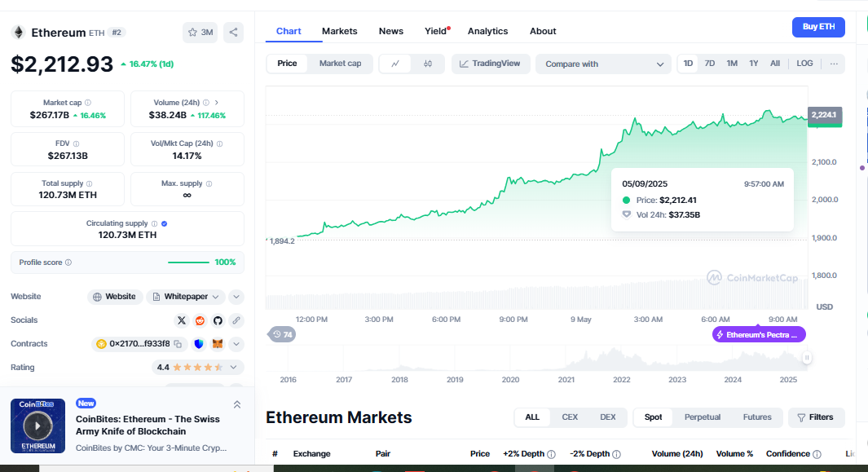Image resolution: width=868 pixels, height=472 pixels.
Task: Click Profile score info icon
Action: pos(68,262)
